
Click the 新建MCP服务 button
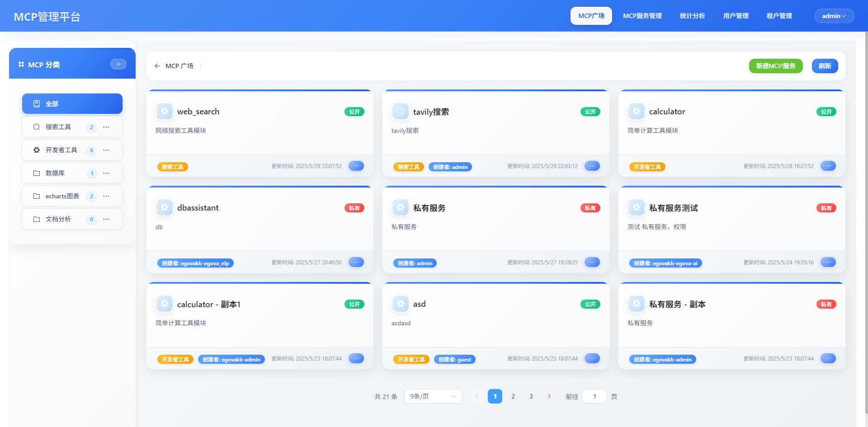(776, 66)
